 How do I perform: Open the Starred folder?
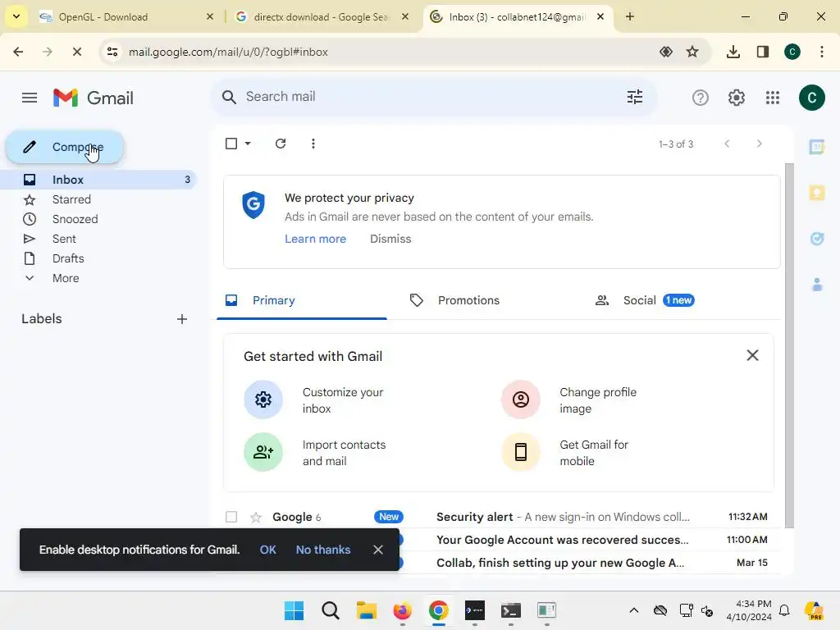(99, 199)
